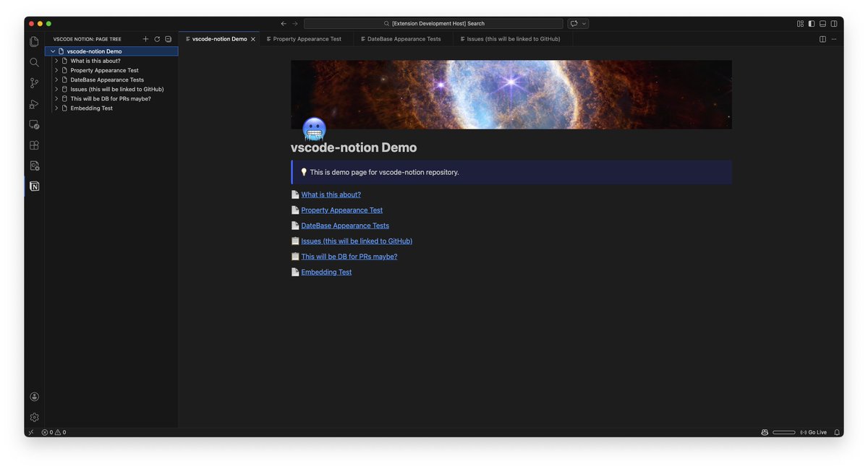
Task: Expand 'This will be DB for PRs maybe?' node
Action: pyautogui.click(x=56, y=98)
